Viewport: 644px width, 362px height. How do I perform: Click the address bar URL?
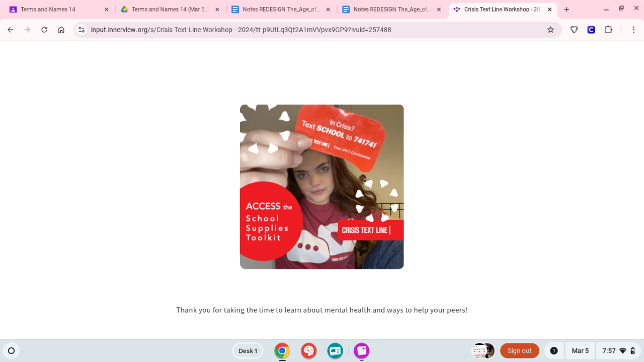pyautogui.click(x=241, y=30)
